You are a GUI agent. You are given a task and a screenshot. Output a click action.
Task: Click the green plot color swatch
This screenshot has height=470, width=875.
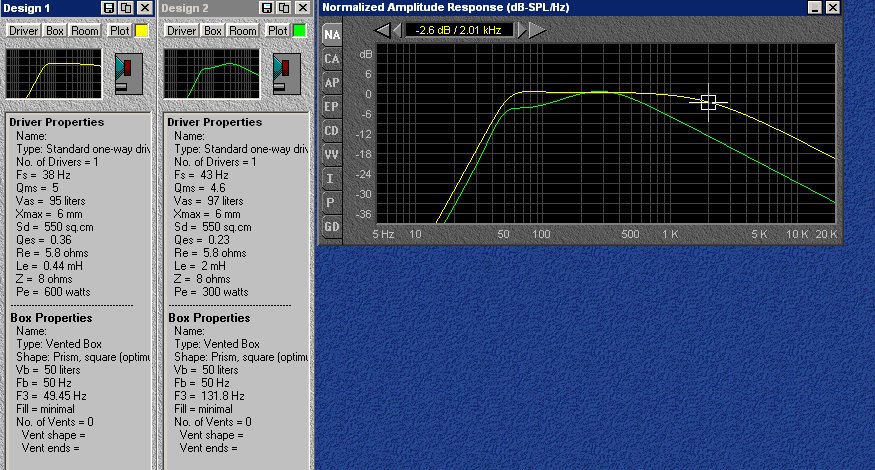(x=300, y=31)
